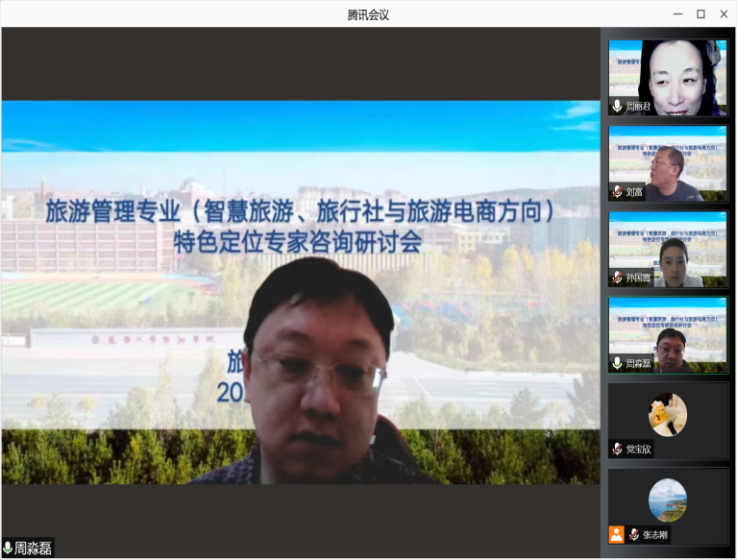The image size is (737, 560).
Task: Maximize the 腾讯会议 window
Action: 700,13
